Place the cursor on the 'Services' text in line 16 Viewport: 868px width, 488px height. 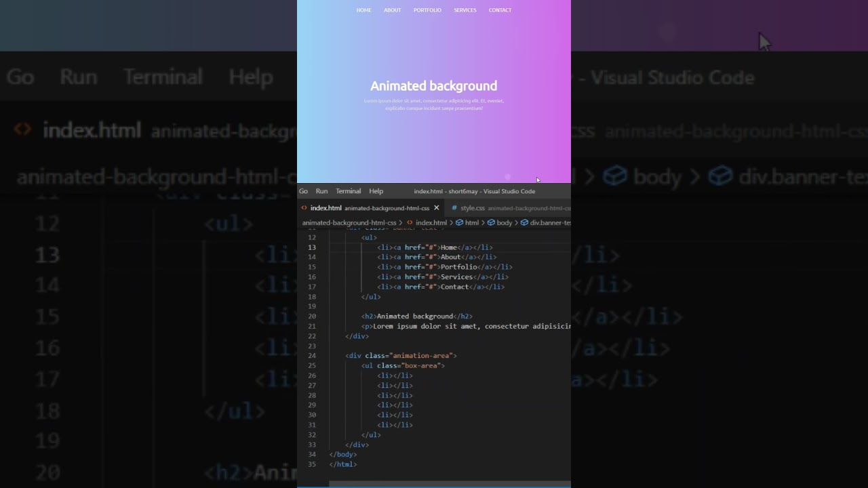457,277
